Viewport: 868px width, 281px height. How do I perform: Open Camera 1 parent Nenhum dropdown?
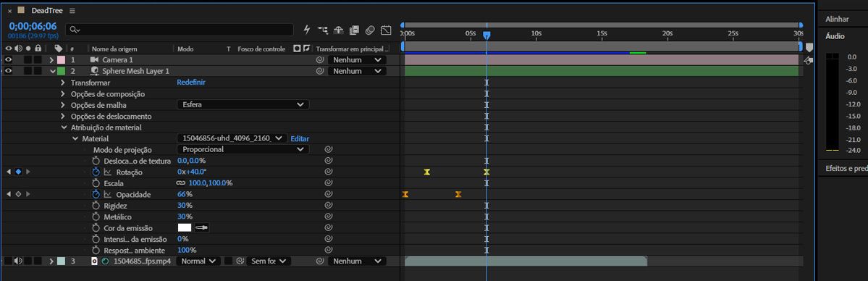pyautogui.click(x=356, y=59)
